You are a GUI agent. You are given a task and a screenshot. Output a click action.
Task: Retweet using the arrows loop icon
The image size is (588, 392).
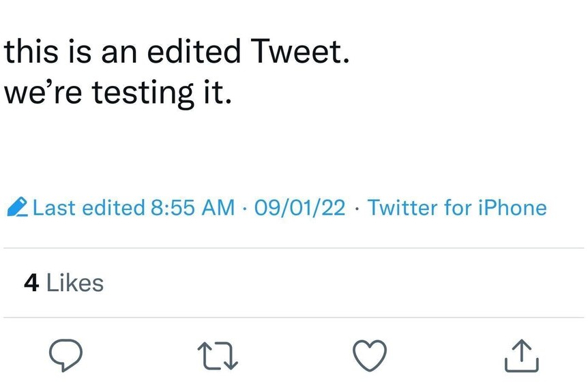click(x=218, y=355)
